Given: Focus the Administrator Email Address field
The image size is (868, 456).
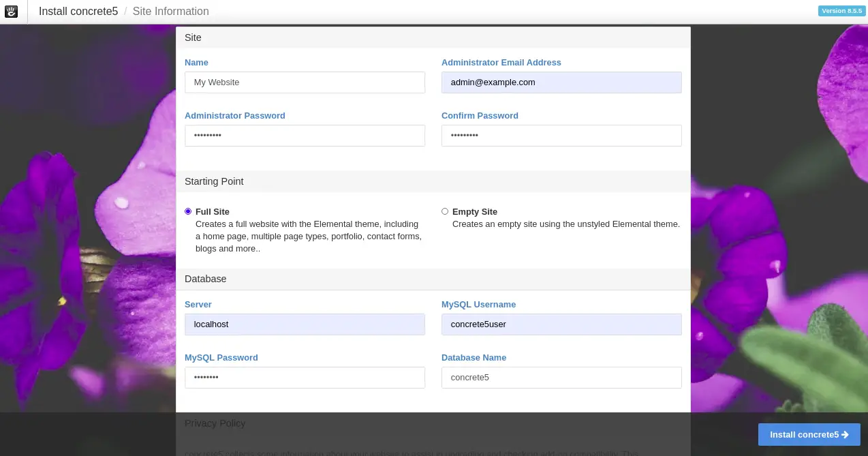Looking at the screenshot, I should point(561,82).
